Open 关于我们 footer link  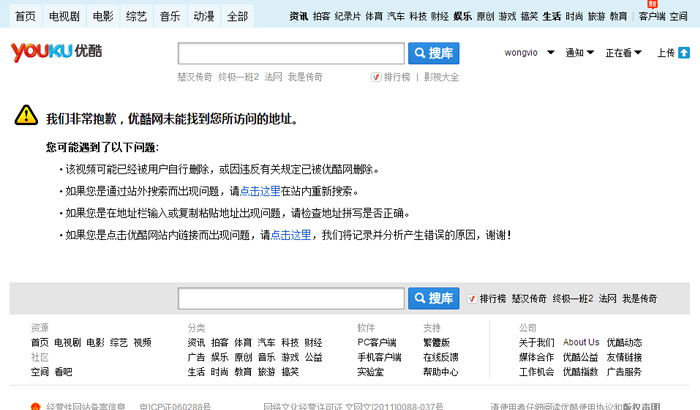pos(536,343)
